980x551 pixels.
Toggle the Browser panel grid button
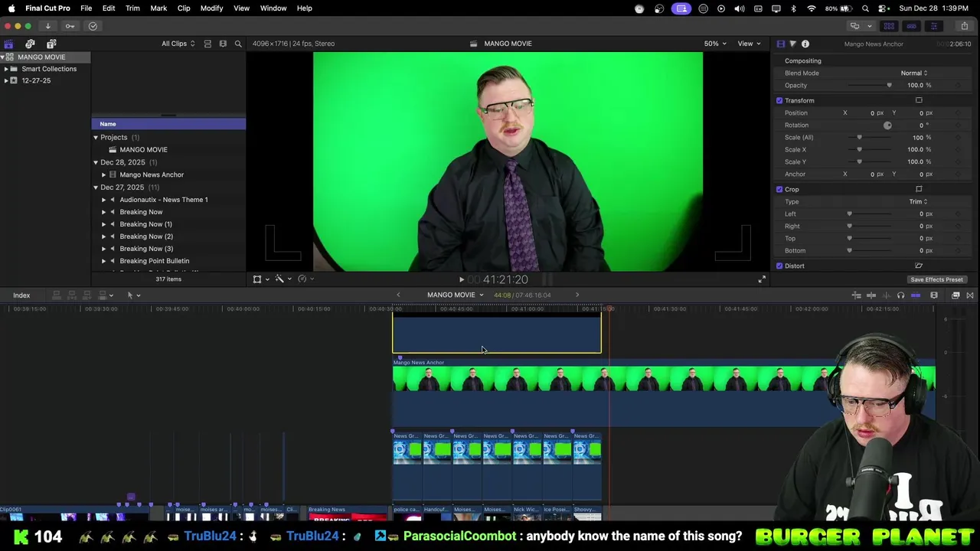click(889, 26)
